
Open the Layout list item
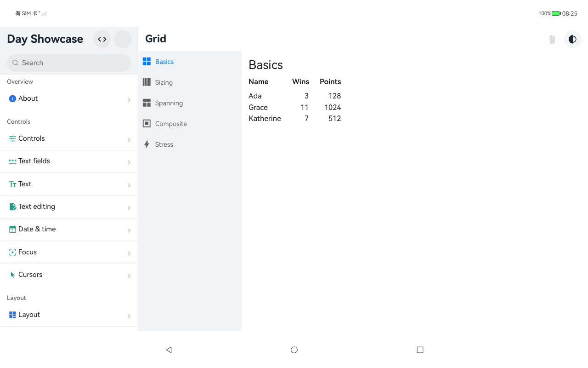pyautogui.click(x=69, y=315)
